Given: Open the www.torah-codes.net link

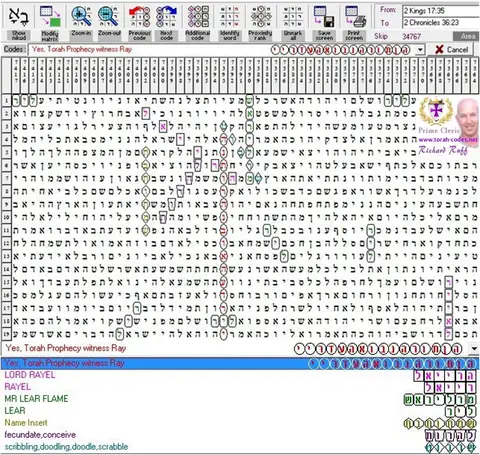Looking at the screenshot, I should click(x=448, y=140).
